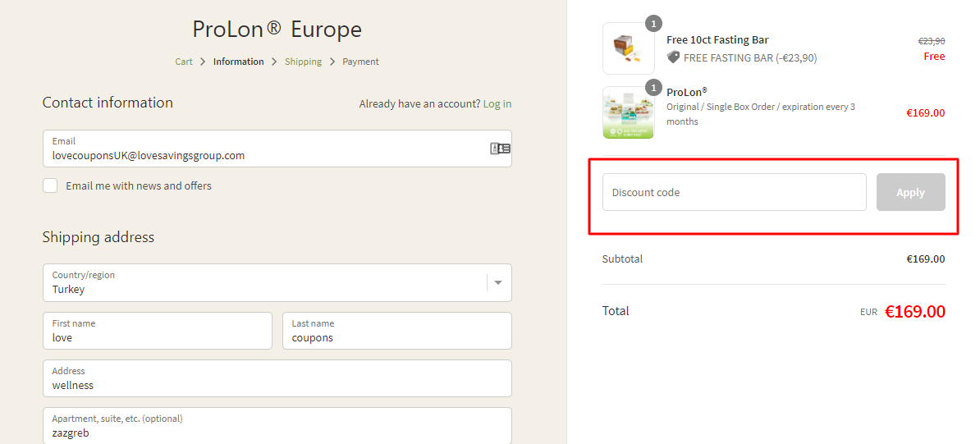The image size is (980, 444).
Task: Click the Apartment, suite field
Action: [277, 426]
